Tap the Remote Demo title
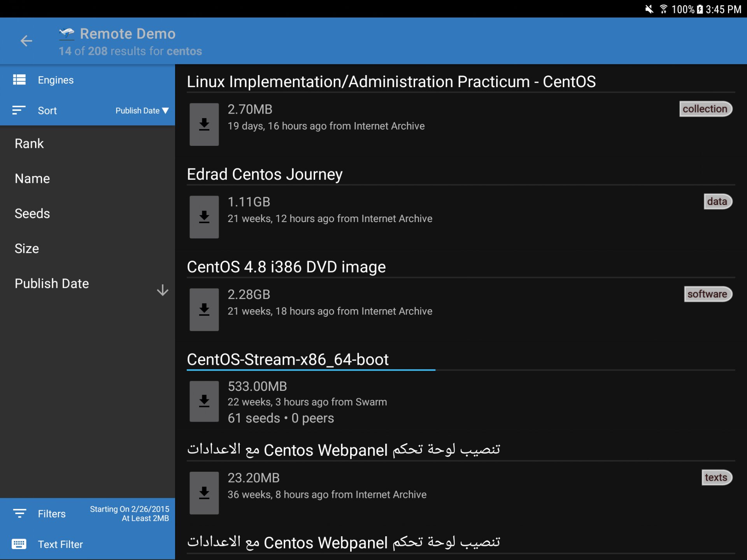This screenshot has width=747, height=560. click(128, 34)
